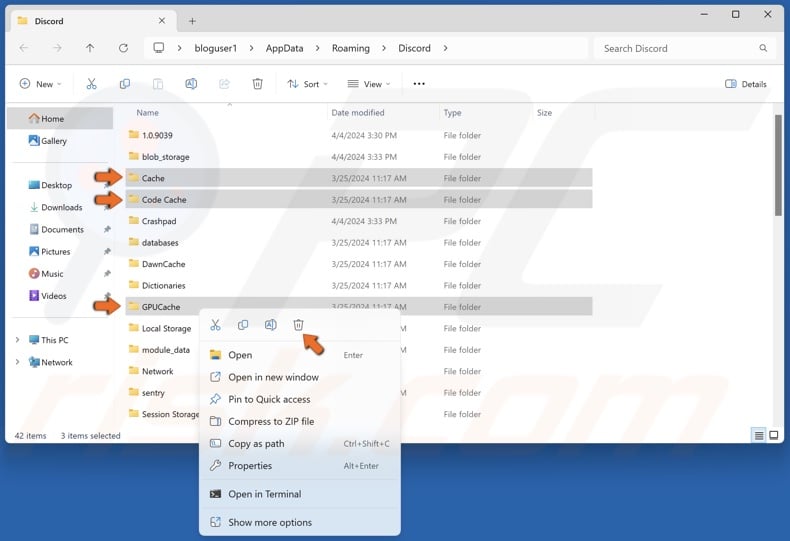Viewport: 790px width, 541px height.
Task: Choose Open in new window
Action: pyautogui.click(x=300, y=377)
